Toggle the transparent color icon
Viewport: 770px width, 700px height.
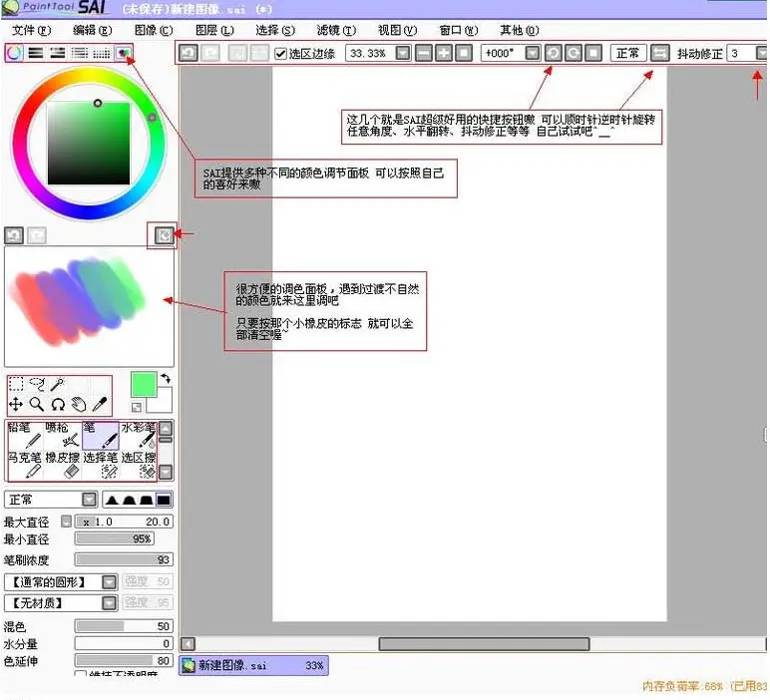tap(137, 407)
